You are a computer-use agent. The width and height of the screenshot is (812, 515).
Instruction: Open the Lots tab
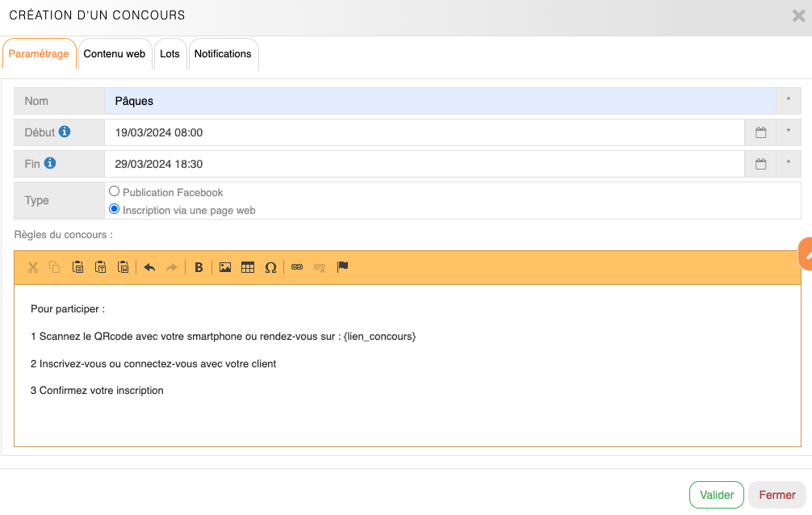coord(170,54)
